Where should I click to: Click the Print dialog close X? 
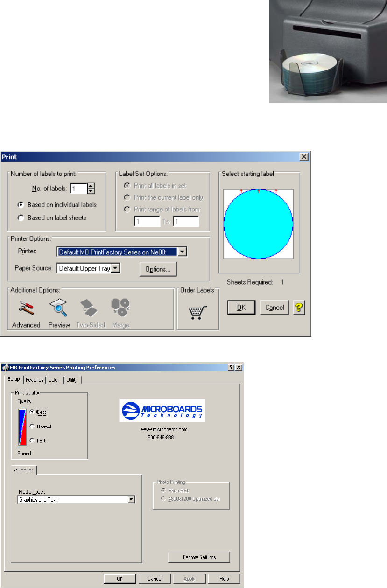click(303, 157)
